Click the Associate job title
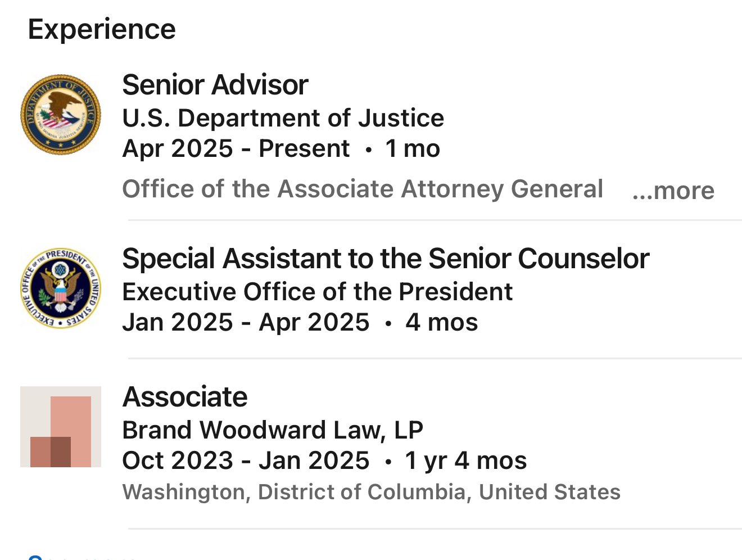This screenshot has width=742, height=560. pyautogui.click(x=185, y=396)
